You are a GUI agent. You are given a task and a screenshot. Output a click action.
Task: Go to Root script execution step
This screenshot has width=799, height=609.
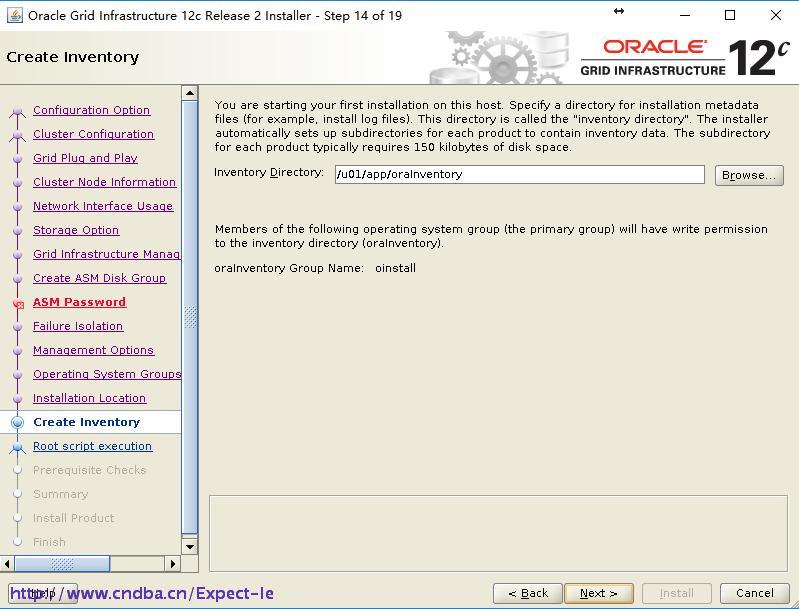pos(92,446)
